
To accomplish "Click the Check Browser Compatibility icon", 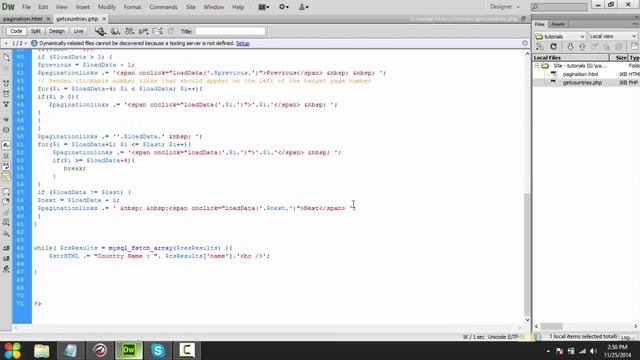I will (157, 31).
